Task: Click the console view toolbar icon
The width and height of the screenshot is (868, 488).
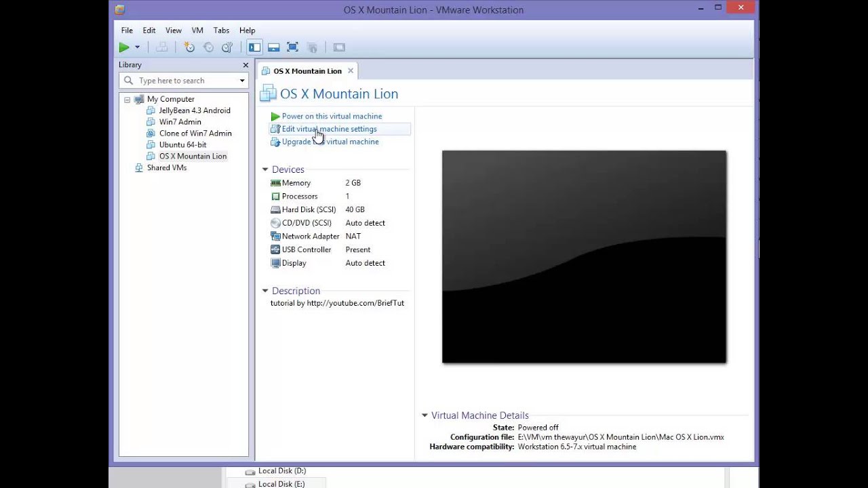Action: click(x=339, y=47)
